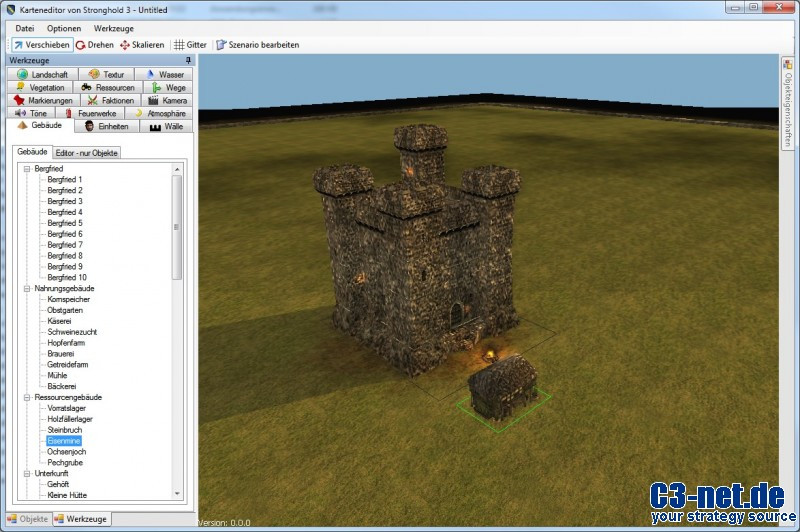The height and width of the screenshot is (532, 800).
Task: Click the tree scrollbar up arrow
Action: tap(177, 169)
